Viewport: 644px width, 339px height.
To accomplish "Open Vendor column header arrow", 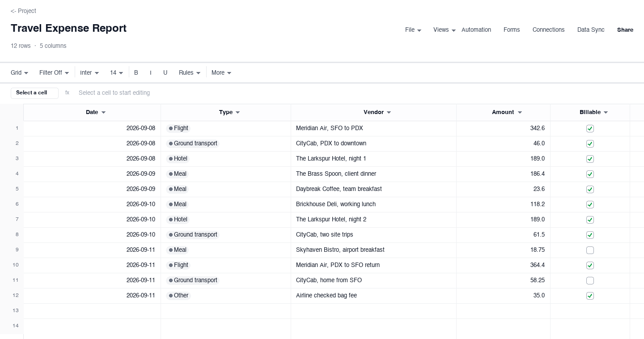I will [x=389, y=112].
